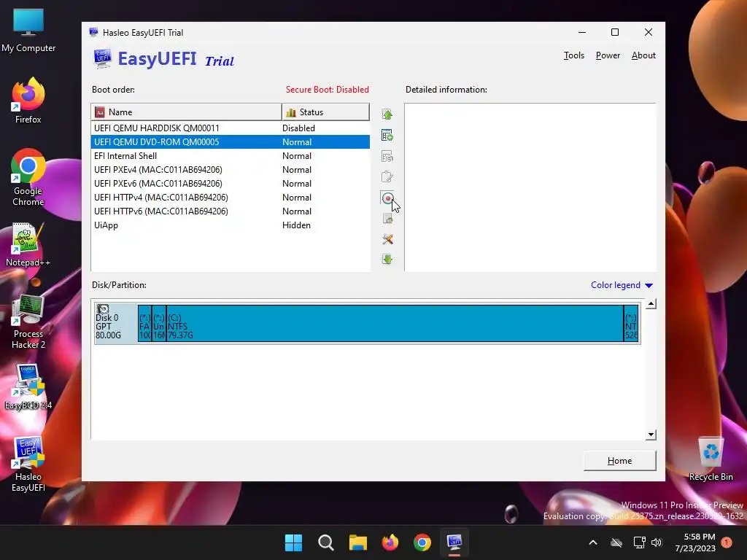Select UEFI PXEv6 boot entry

[230, 183]
